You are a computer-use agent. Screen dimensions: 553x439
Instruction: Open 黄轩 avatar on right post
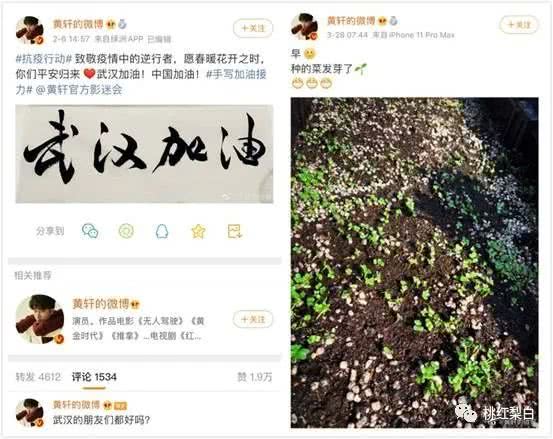tap(305, 27)
